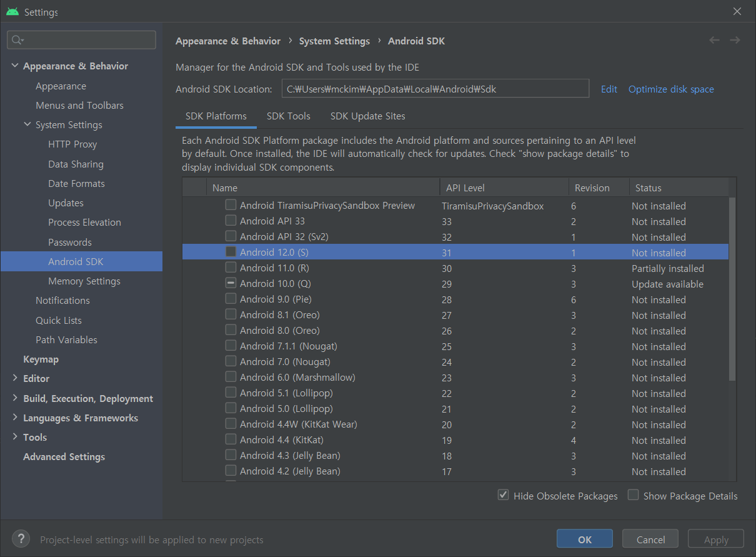Select Data Sharing in sidebar
This screenshot has width=756, height=557.
pyautogui.click(x=76, y=164)
